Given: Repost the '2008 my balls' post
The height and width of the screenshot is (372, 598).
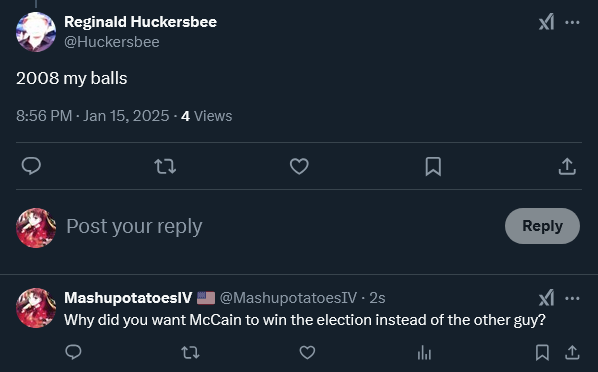Looking at the screenshot, I should [165, 166].
